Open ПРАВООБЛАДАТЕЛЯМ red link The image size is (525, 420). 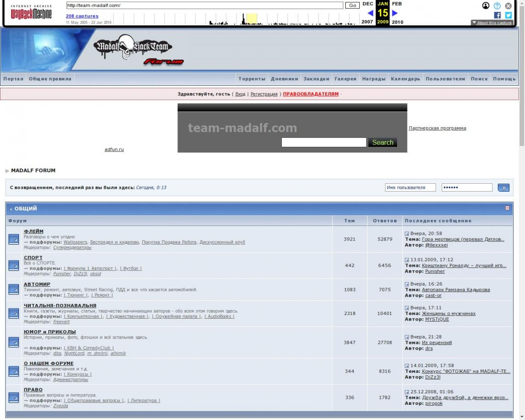(x=311, y=94)
